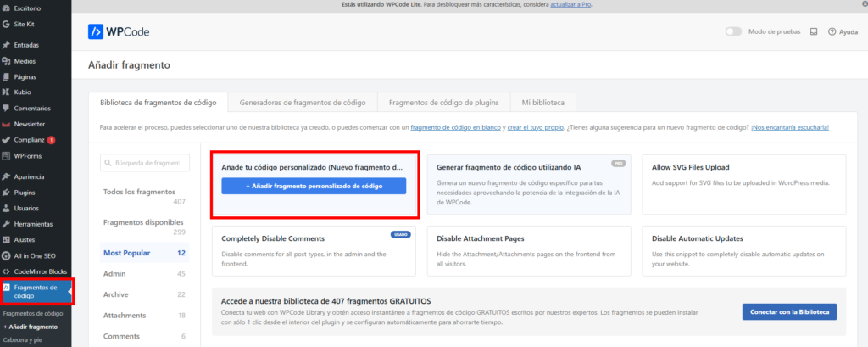Click the WPCode logo in header

pos(119,32)
